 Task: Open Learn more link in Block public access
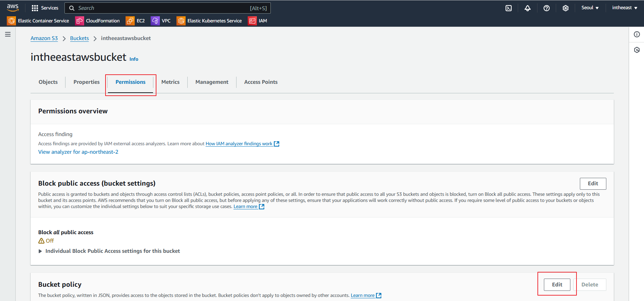coord(245,207)
